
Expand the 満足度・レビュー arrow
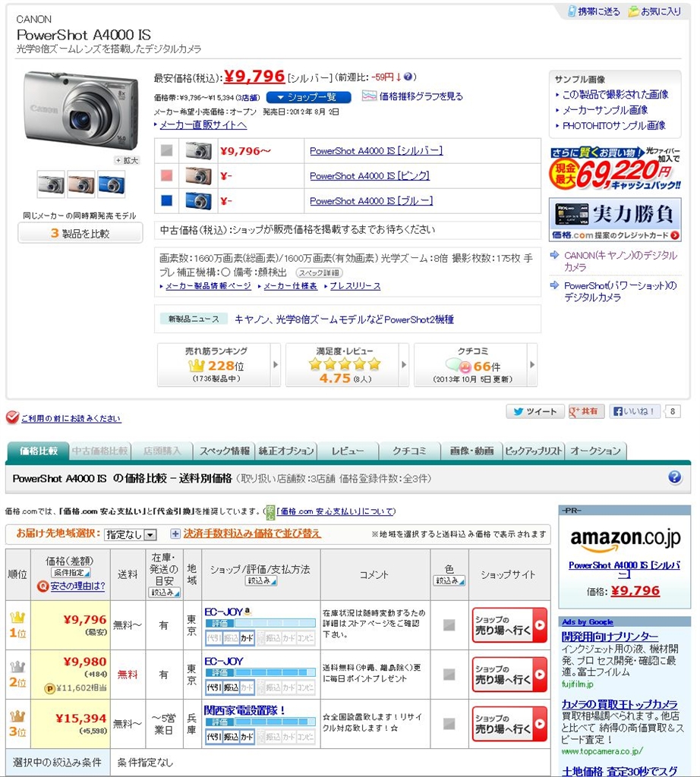404,365
